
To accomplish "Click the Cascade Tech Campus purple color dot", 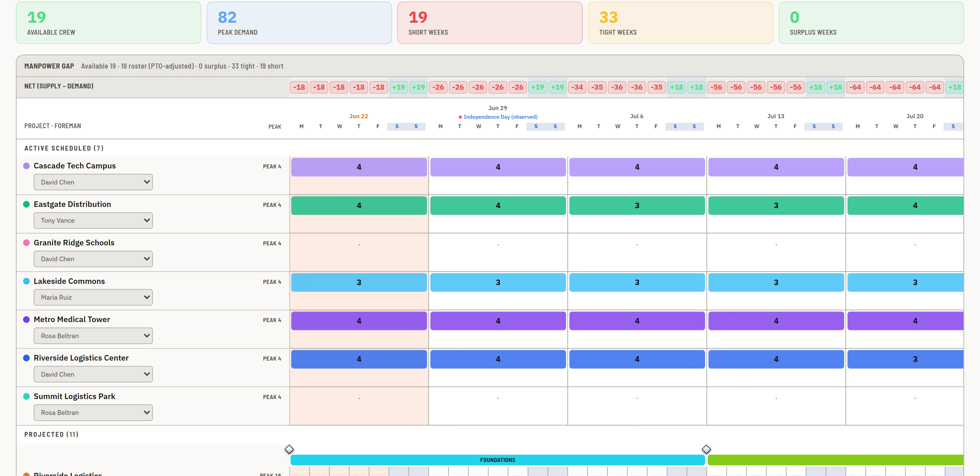I will pyautogui.click(x=27, y=166).
